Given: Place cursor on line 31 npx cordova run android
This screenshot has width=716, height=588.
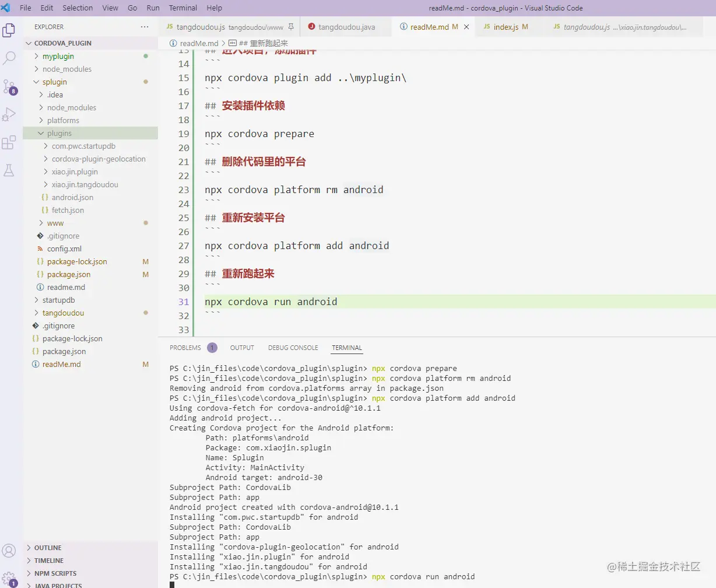Looking at the screenshot, I should [x=271, y=302].
